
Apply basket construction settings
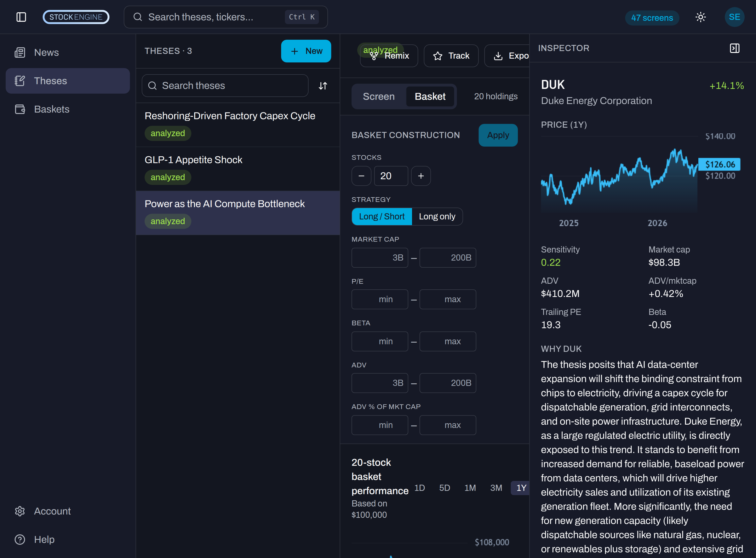point(498,135)
